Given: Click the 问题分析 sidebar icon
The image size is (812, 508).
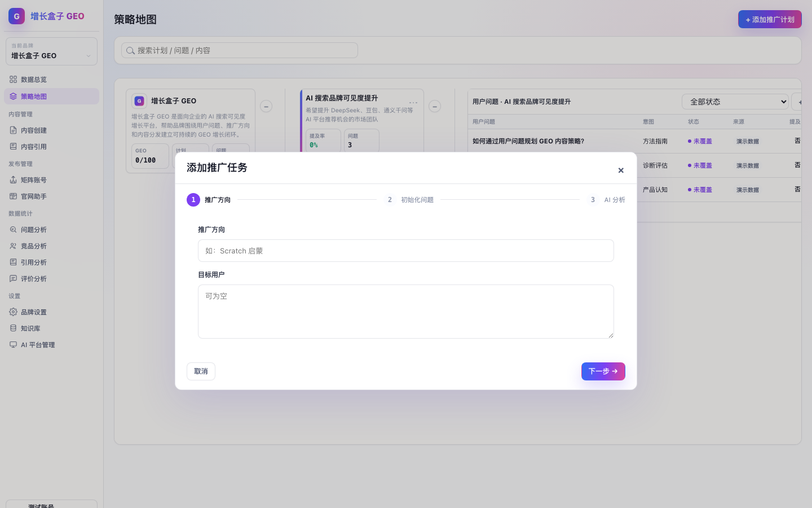Looking at the screenshot, I should click(13, 230).
